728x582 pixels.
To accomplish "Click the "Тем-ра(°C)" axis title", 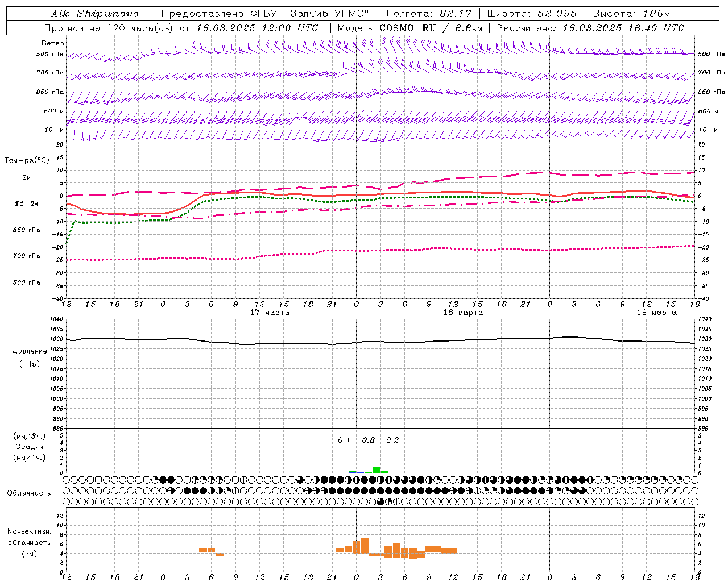I will pyautogui.click(x=27, y=161).
